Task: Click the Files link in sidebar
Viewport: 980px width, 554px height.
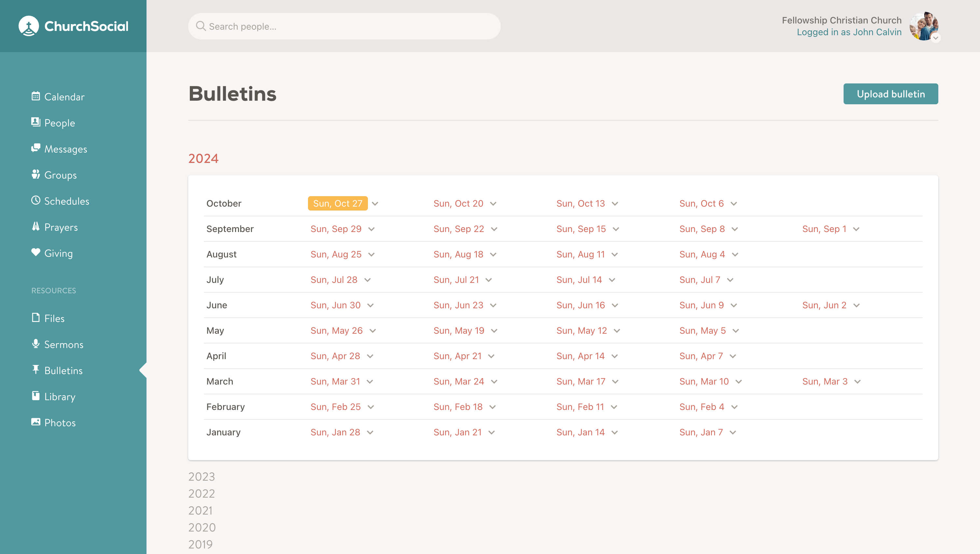Action: pos(54,318)
